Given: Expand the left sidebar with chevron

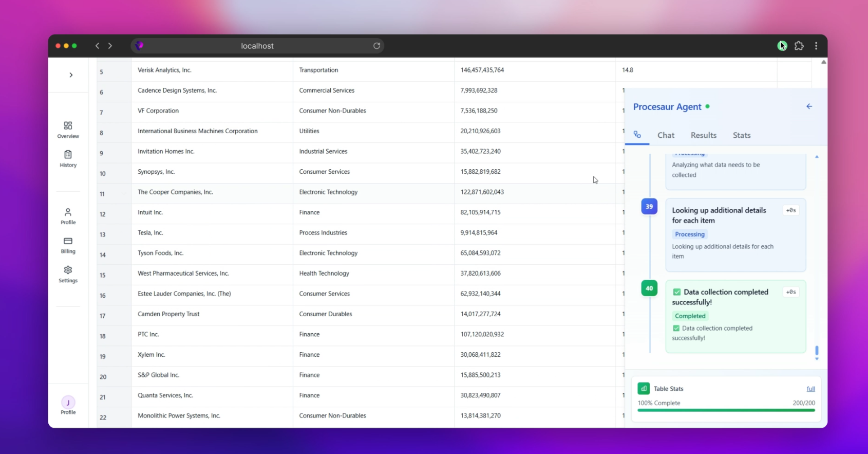Looking at the screenshot, I should click(x=71, y=75).
